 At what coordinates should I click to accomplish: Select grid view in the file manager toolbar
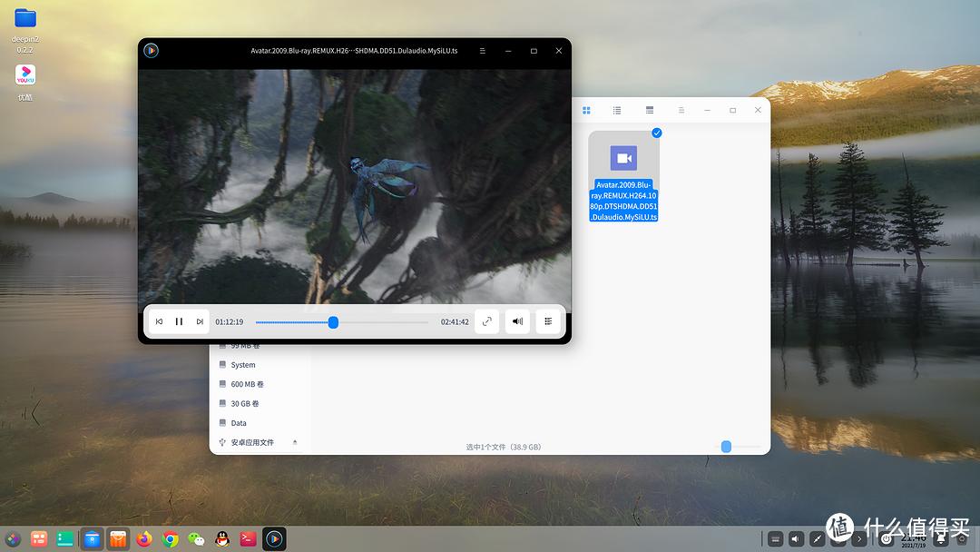click(586, 110)
